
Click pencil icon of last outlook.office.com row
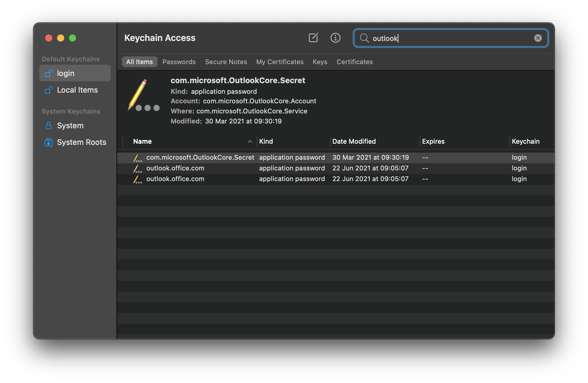pos(137,179)
